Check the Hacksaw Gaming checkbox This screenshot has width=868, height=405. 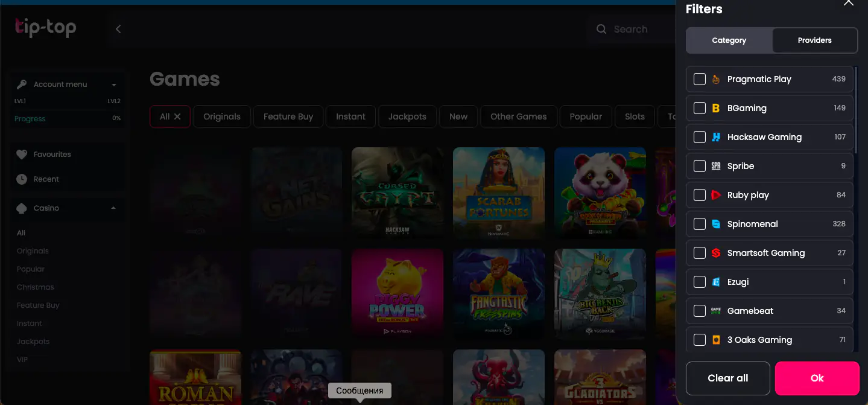click(700, 137)
